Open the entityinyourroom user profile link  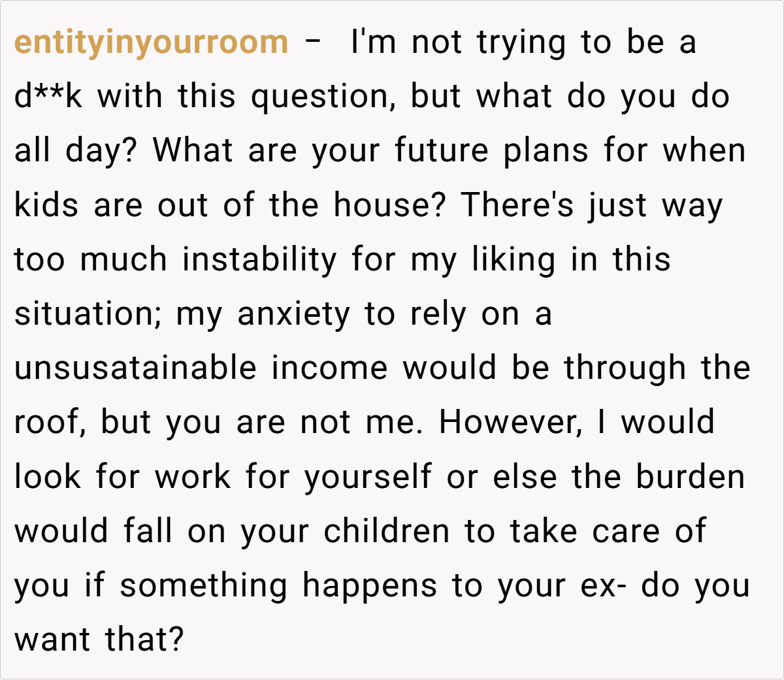click(151, 42)
